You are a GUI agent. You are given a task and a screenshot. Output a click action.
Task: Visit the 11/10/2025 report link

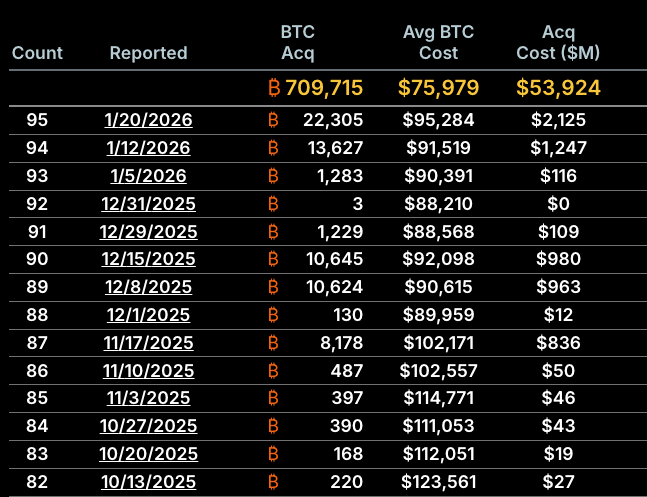(x=148, y=371)
